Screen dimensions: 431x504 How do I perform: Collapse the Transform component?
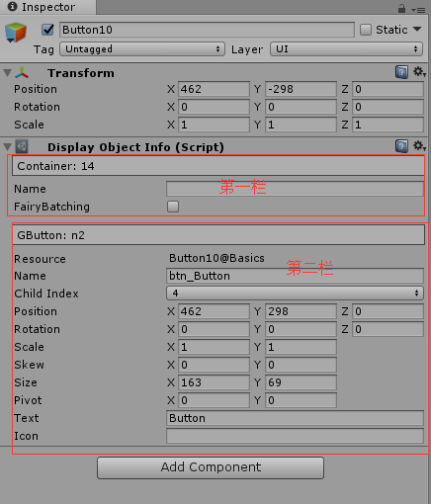point(8,73)
